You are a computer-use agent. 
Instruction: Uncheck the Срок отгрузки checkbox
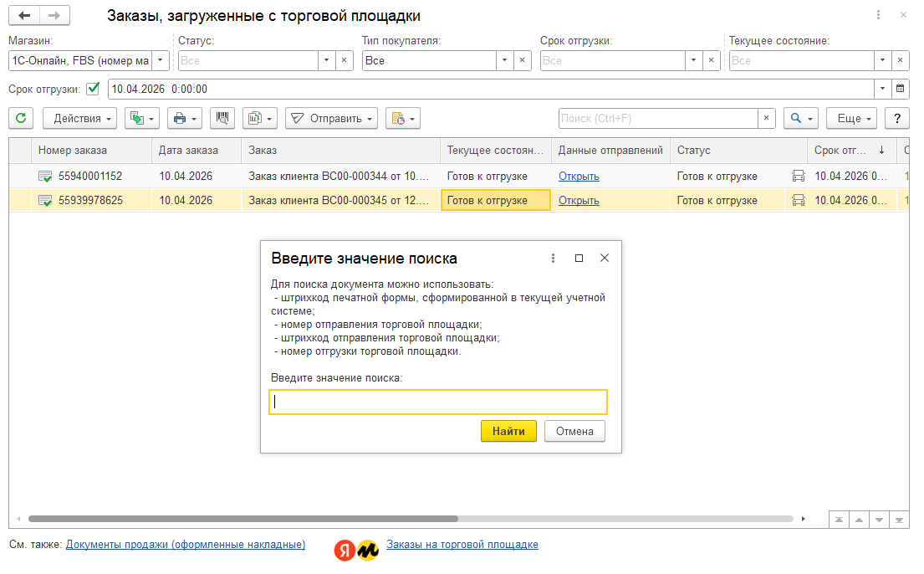point(93,89)
